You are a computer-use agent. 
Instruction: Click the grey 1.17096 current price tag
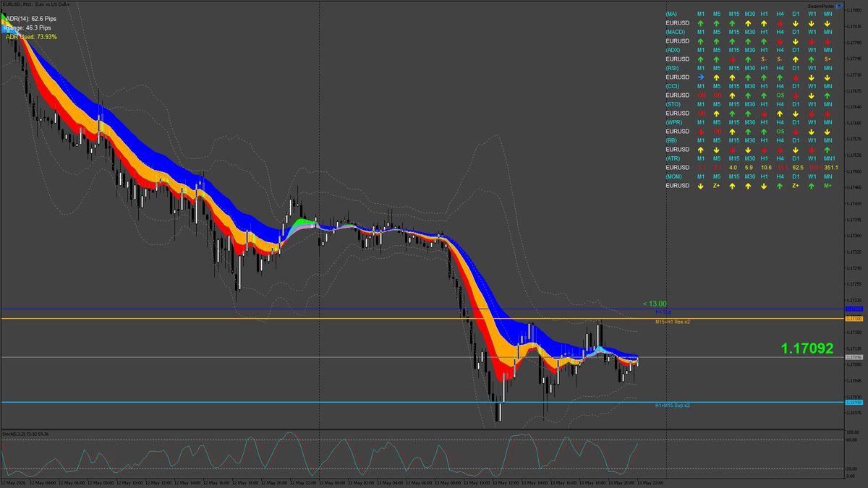(854, 357)
